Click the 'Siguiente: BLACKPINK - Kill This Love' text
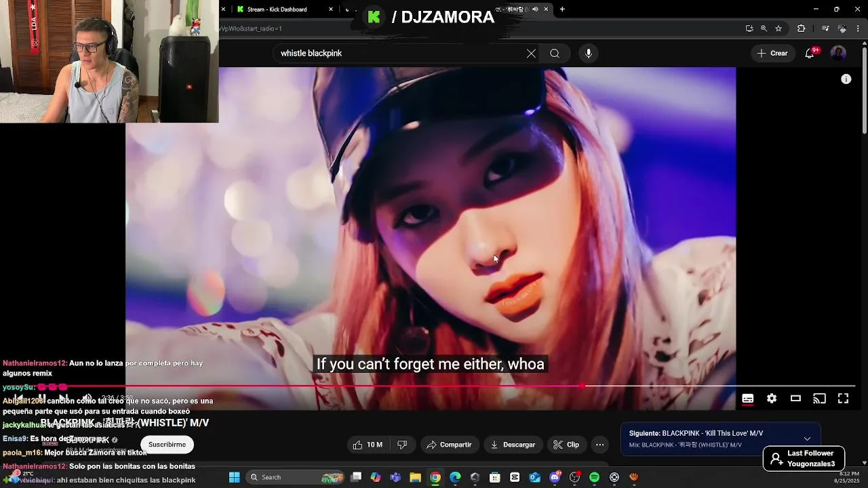This screenshot has width=868, height=488. coord(696,433)
